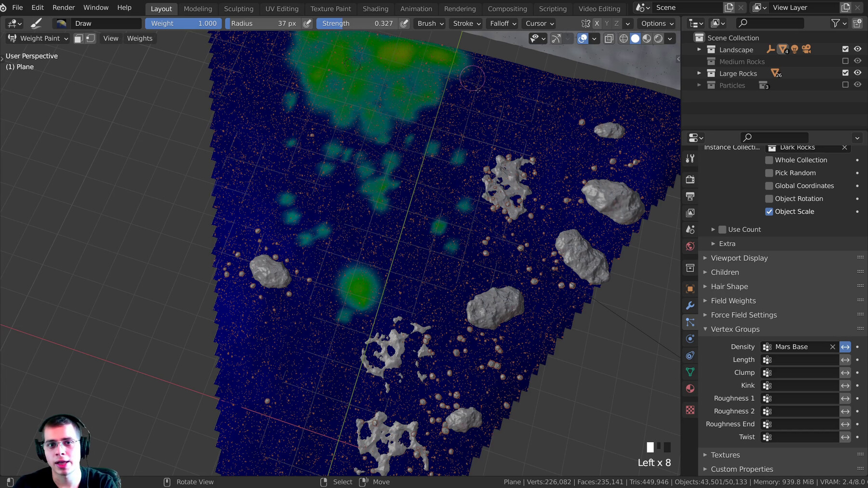Open the Particle properties tab
This screenshot has height=488, width=868.
click(690, 322)
